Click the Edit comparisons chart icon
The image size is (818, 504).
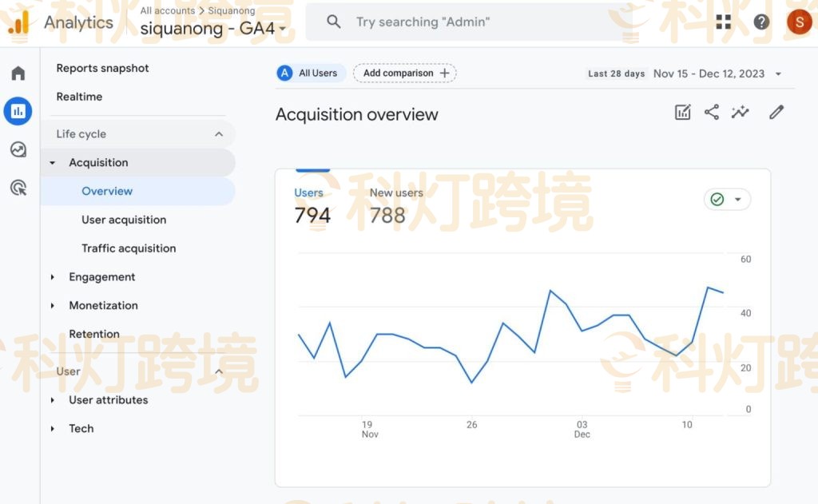point(683,113)
